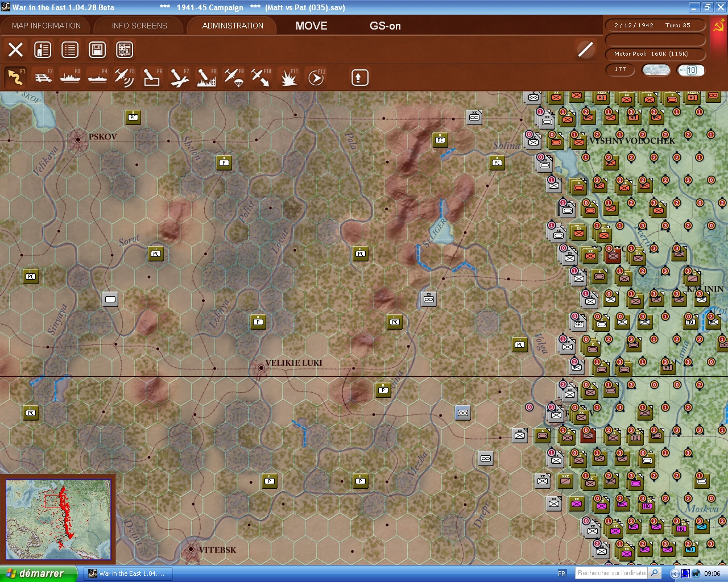Click the floppy disk save icon

coord(97,50)
